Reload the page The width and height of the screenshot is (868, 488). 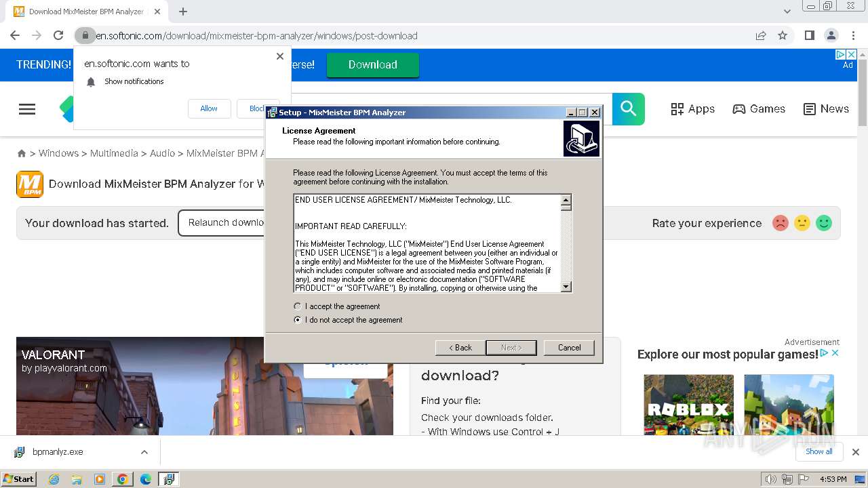(x=58, y=35)
